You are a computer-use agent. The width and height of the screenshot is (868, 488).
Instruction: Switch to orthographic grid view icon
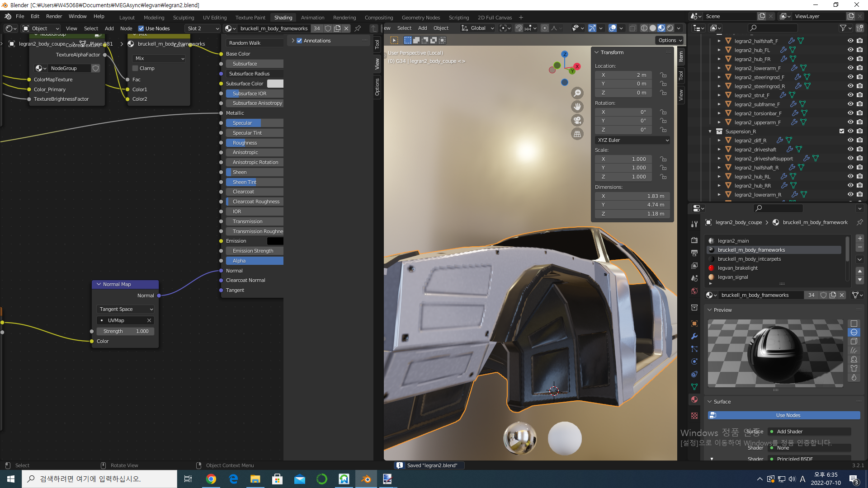pos(577,134)
